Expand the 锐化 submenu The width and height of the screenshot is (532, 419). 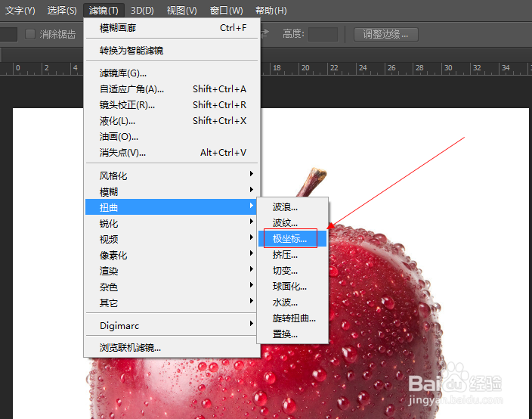172,223
